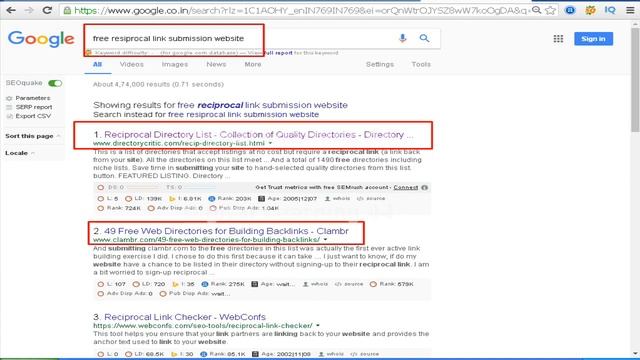
Task: Start voice search with the microphone icon
Action: click(x=402, y=38)
